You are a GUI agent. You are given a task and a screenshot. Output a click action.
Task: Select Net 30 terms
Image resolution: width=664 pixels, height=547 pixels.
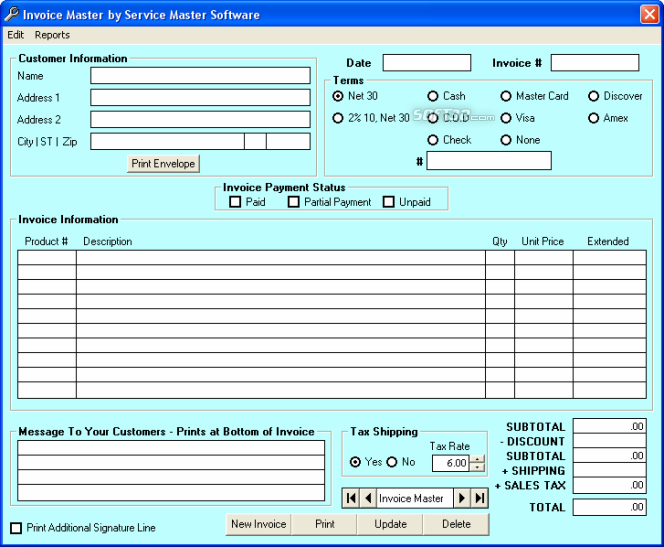tap(355, 96)
